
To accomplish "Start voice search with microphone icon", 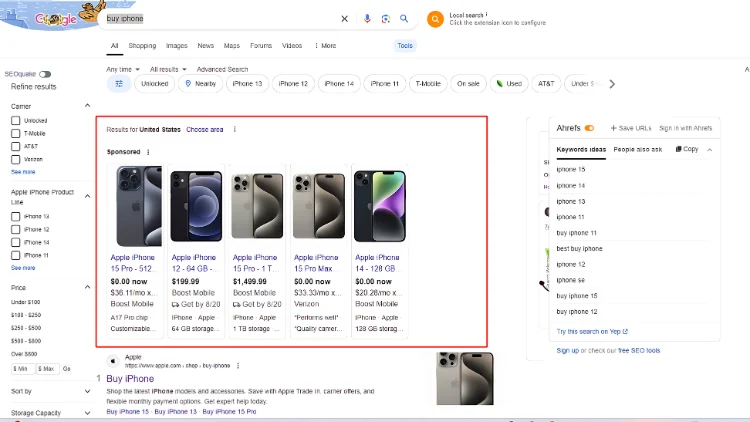I will point(367,19).
